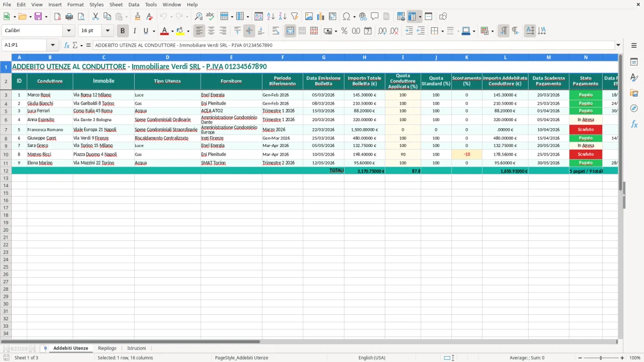
Task: Toggle Align Right
Action: click(223, 31)
